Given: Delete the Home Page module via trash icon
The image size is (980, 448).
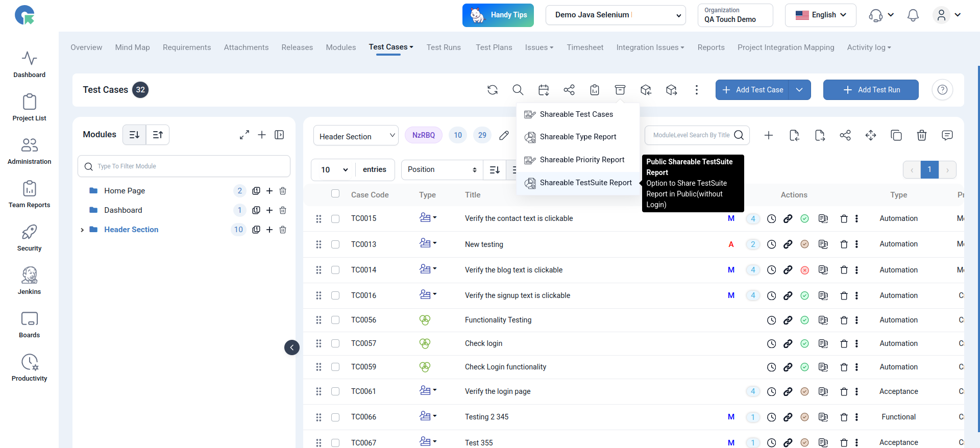Looking at the screenshot, I should pyautogui.click(x=283, y=191).
